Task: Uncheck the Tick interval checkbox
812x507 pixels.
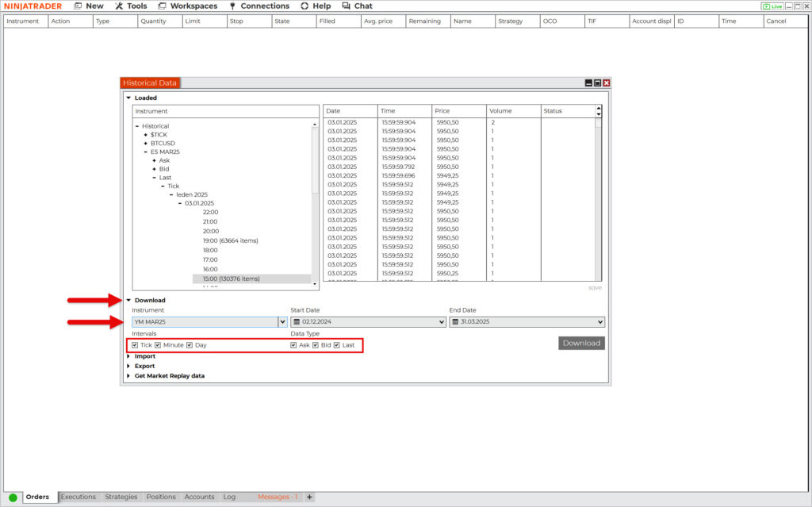Action: (x=136, y=345)
